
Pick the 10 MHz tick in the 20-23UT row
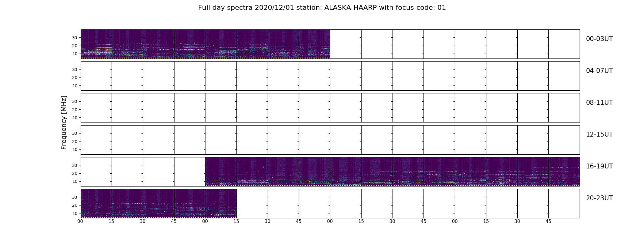click(x=75, y=213)
